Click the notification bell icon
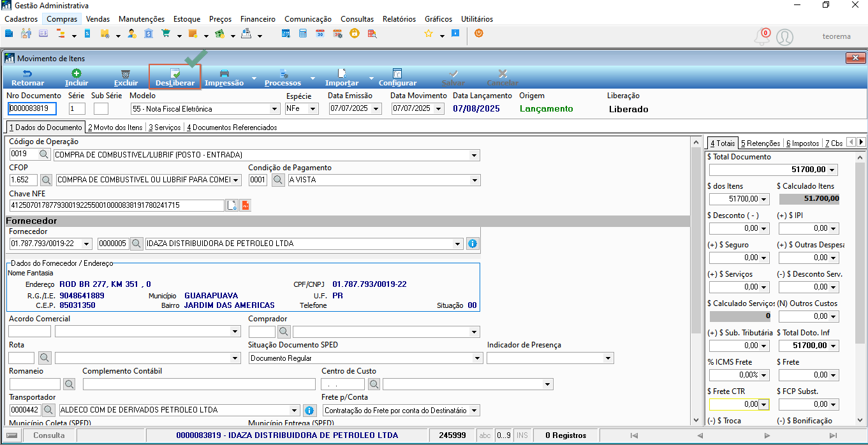 pyautogui.click(x=762, y=37)
